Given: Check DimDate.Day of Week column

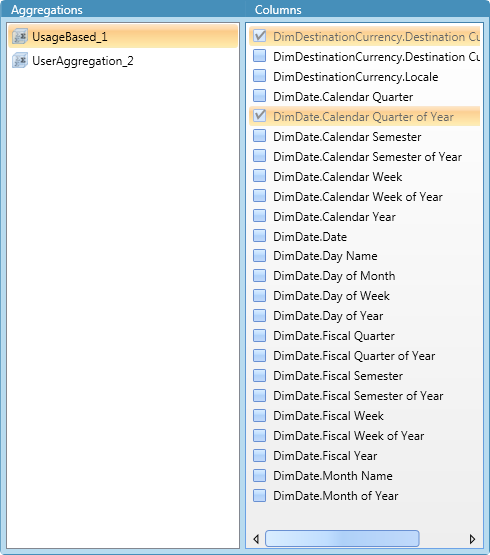Looking at the screenshot, I should 260,295.
